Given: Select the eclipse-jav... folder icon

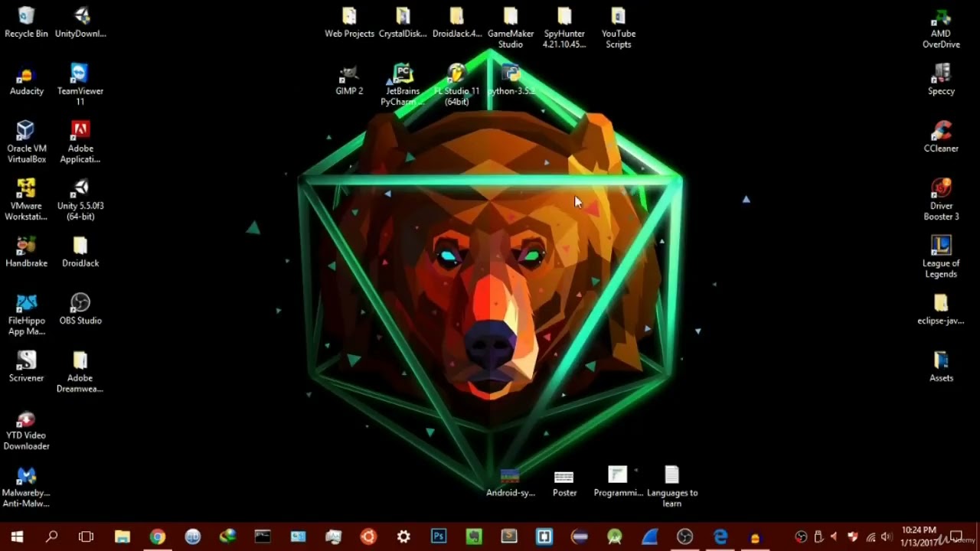Looking at the screenshot, I should pyautogui.click(x=941, y=309).
